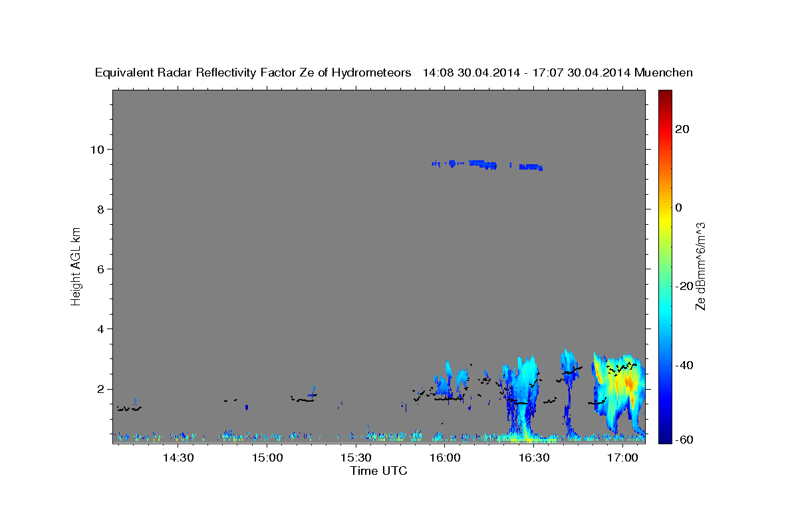The image size is (798, 532).
Task: Click the plot title starting "Equivalent Radar Reflectivity Factor"
Action: point(394,72)
